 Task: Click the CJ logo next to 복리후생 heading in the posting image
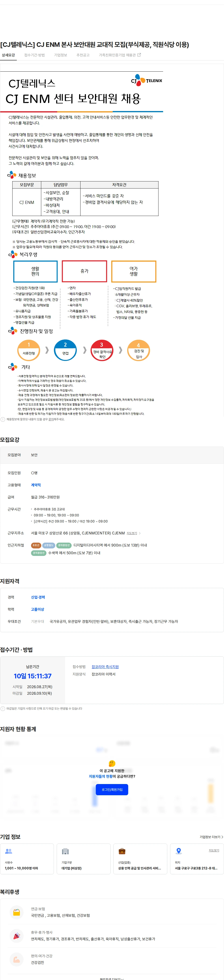(x=13, y=254)
